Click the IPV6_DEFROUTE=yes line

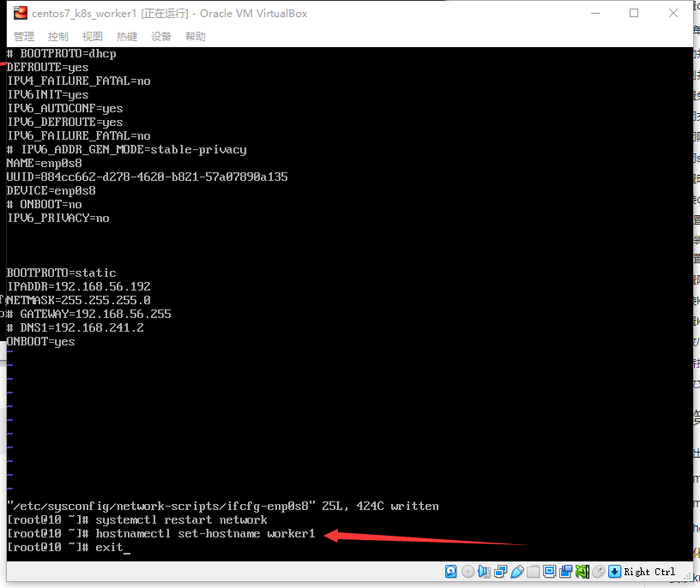click(x=64, y=123)
